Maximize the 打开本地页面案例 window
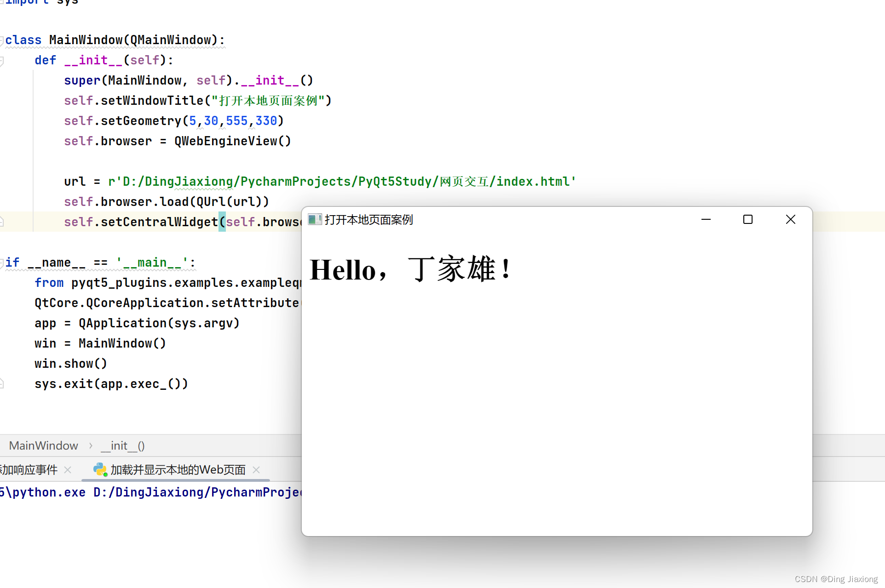The width and height of the screenshot is (885, 588). [748, 220]
